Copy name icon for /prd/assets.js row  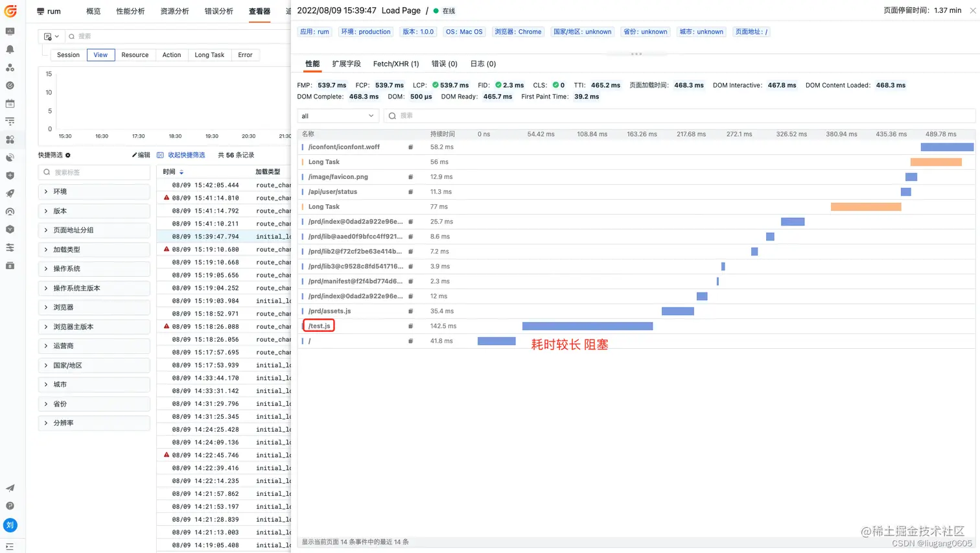(x=410, y=311)
